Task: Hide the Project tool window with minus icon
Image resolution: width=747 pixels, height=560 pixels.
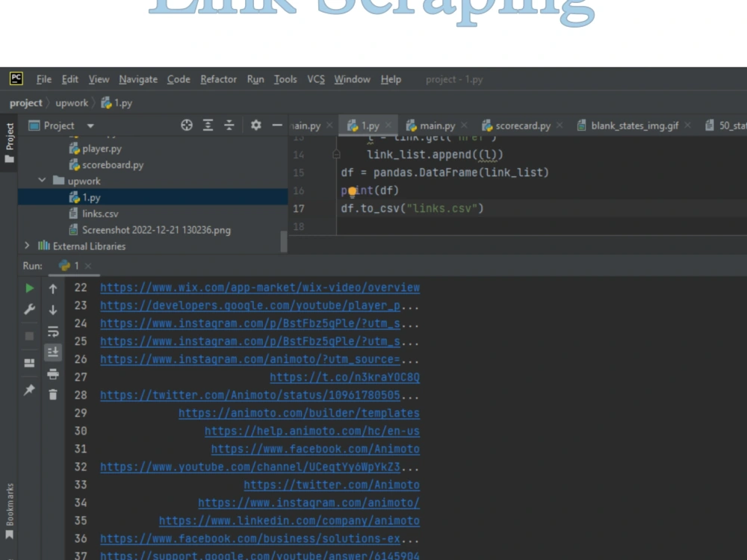Action: click(277, 125)
